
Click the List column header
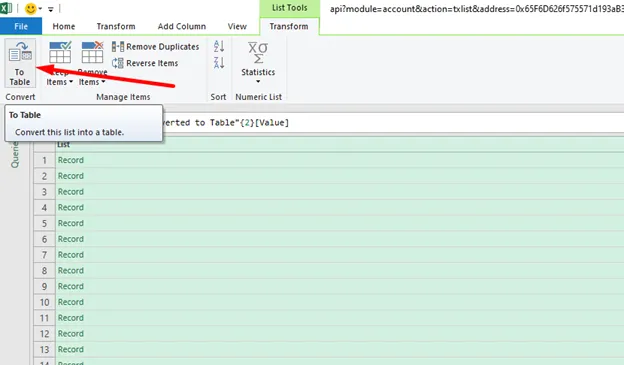(x=339, y=144)
